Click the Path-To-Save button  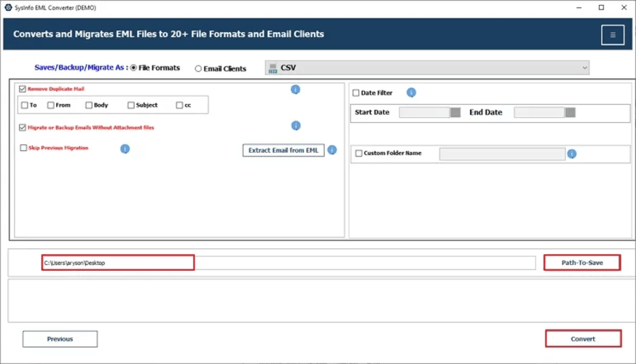click(x=582, y=263)
